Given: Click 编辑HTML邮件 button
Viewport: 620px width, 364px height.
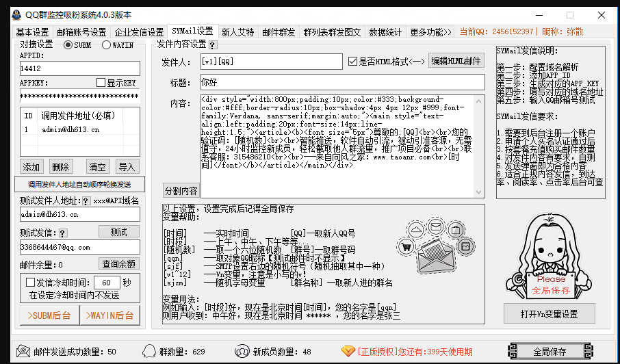Looking at the screenshot, I should coord(456,61).
